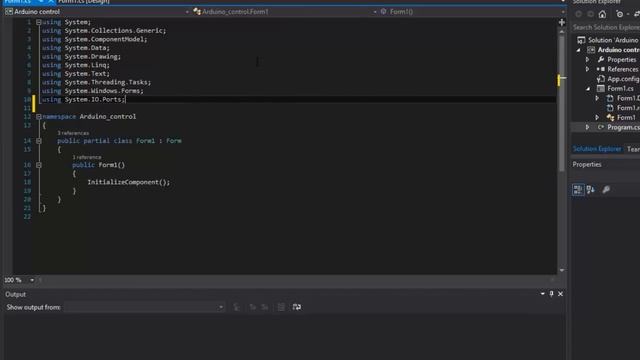The height and width of the screenshot is (360, 640).
Task: Click the InitializeComponent(); code line
Action: tap(129, 182)
